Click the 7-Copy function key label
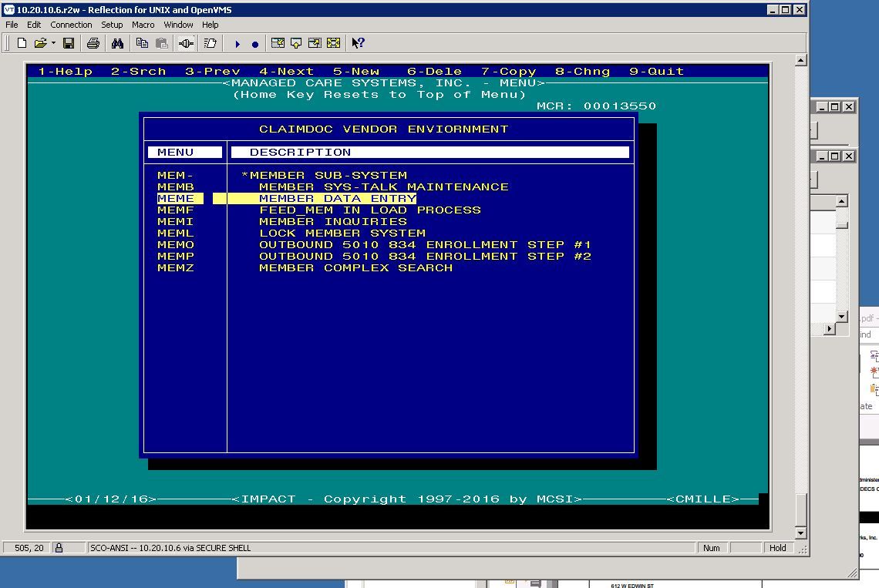Screen dimensions: 879x588 pos(508,71)
